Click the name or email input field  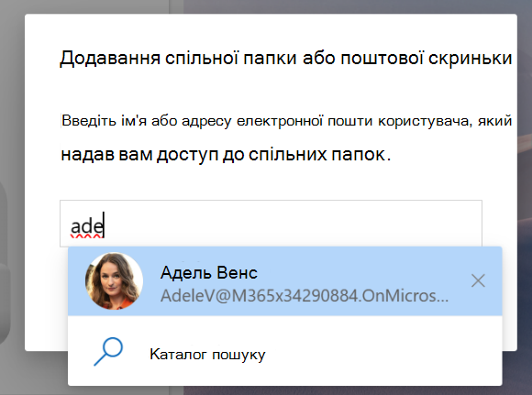click(x=271, y=224)
